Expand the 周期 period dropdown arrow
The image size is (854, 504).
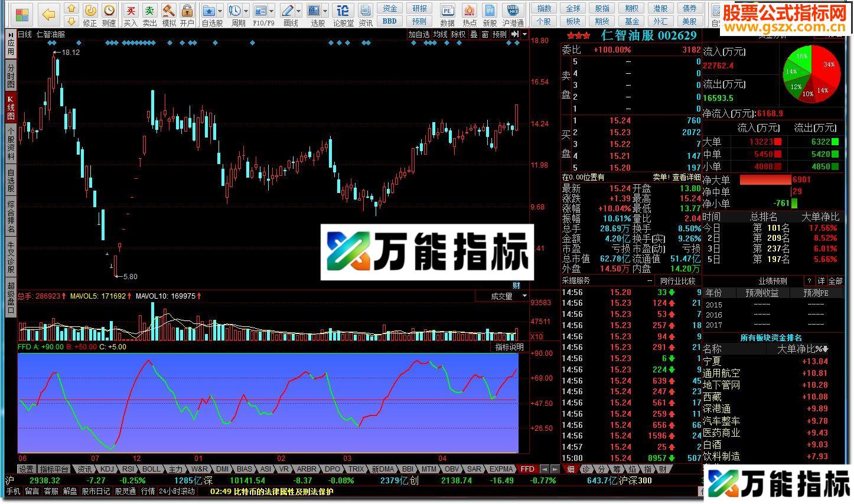tap(245, 11)
